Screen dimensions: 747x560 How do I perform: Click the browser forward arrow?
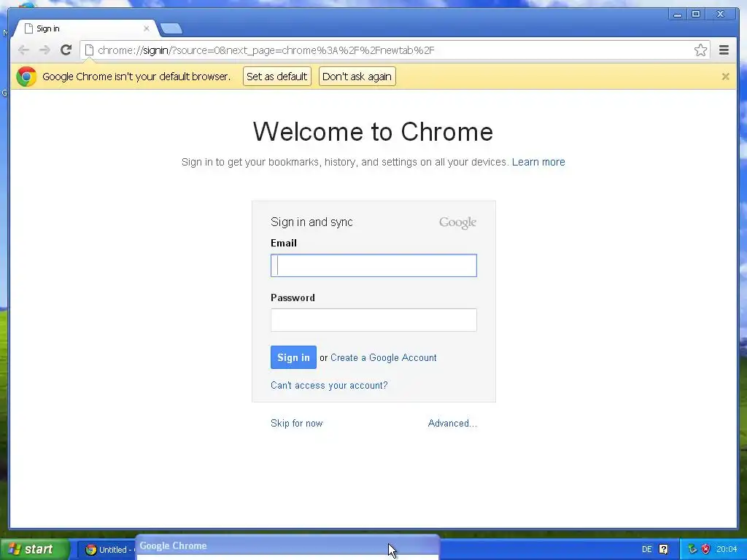[44, 50]
